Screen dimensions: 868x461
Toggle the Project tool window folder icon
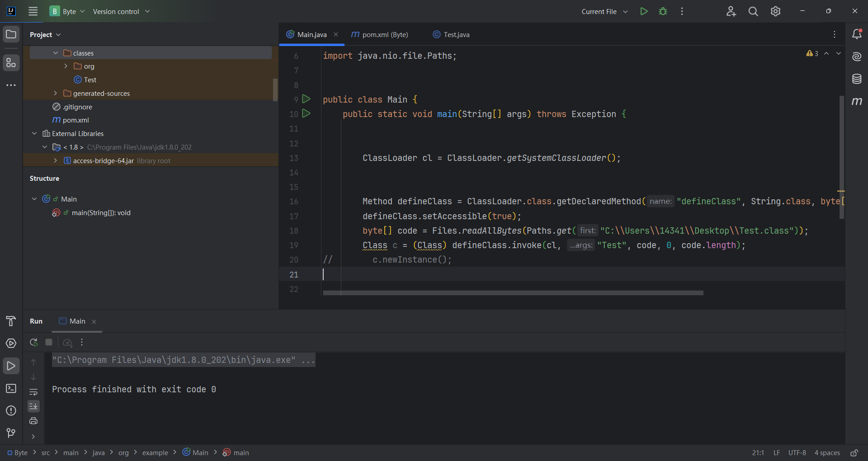tap(11, 34)
